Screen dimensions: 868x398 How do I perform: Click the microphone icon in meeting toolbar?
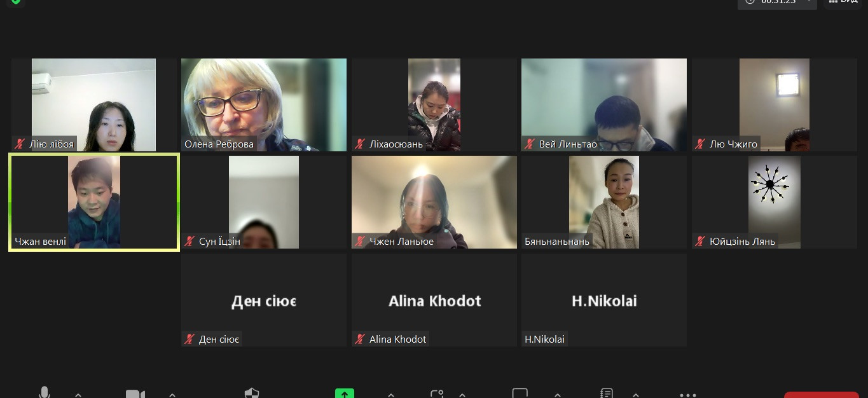coord(45,392)
